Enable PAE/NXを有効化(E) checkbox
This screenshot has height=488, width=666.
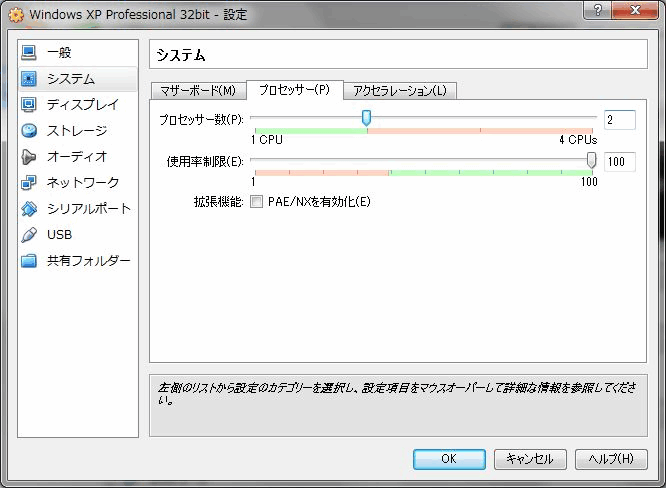pyautogui.click(x=257, y=202)
